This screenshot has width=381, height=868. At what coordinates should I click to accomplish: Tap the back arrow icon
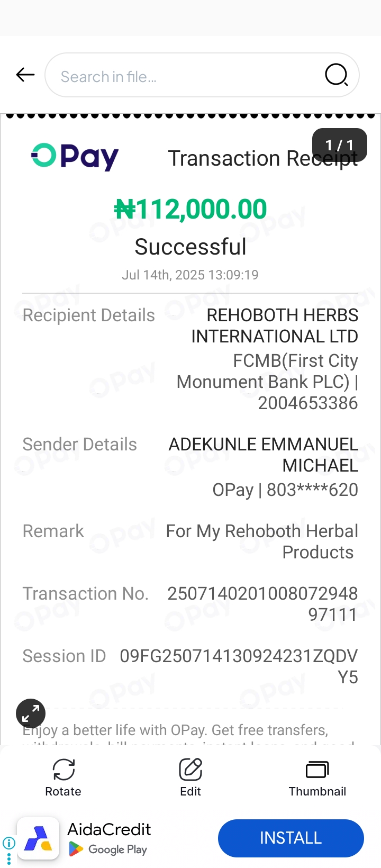(x=25, y=75)
